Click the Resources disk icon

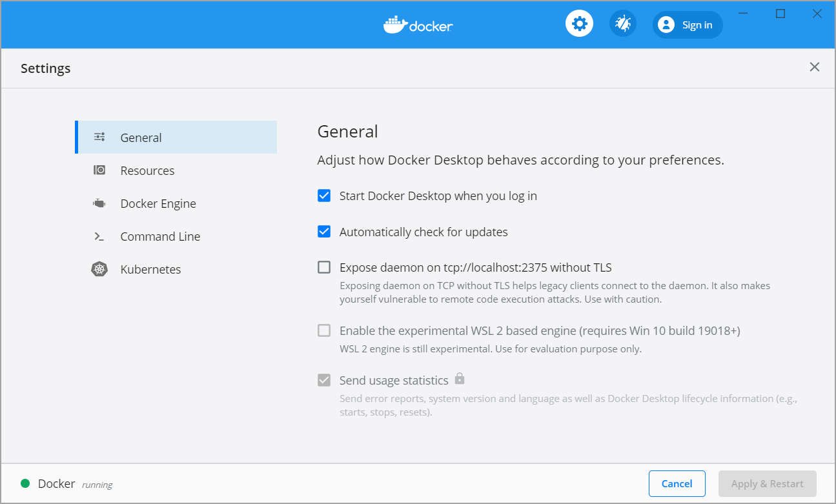99,170
